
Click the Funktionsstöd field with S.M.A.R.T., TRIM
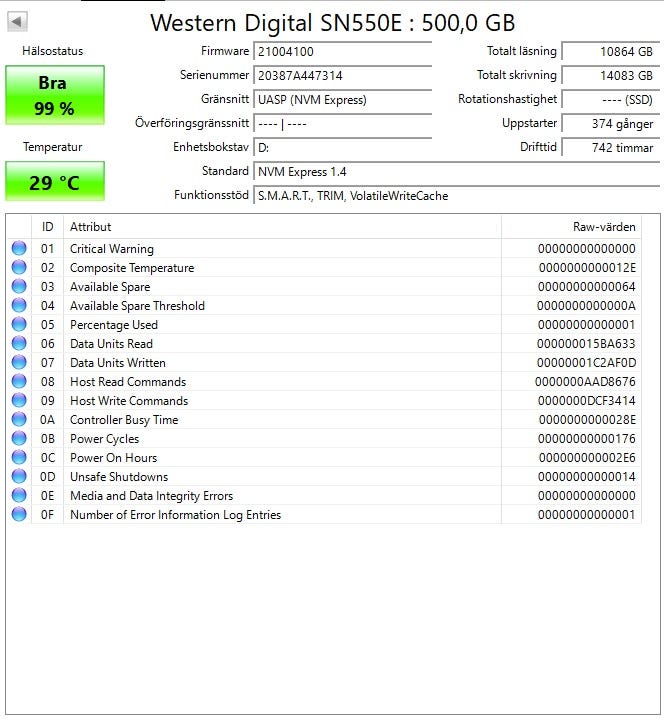[x=457, y=196]
